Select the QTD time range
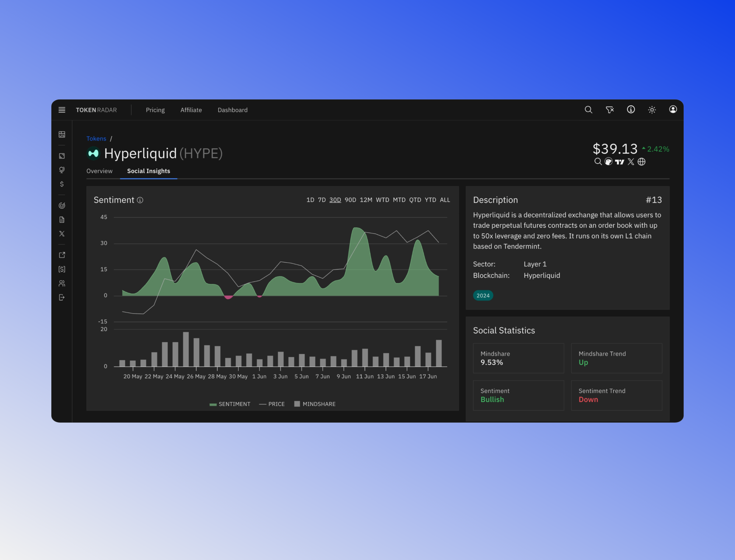Image resolution: width=735 pixels, height=560 pixels. click(x=415, y=200)
